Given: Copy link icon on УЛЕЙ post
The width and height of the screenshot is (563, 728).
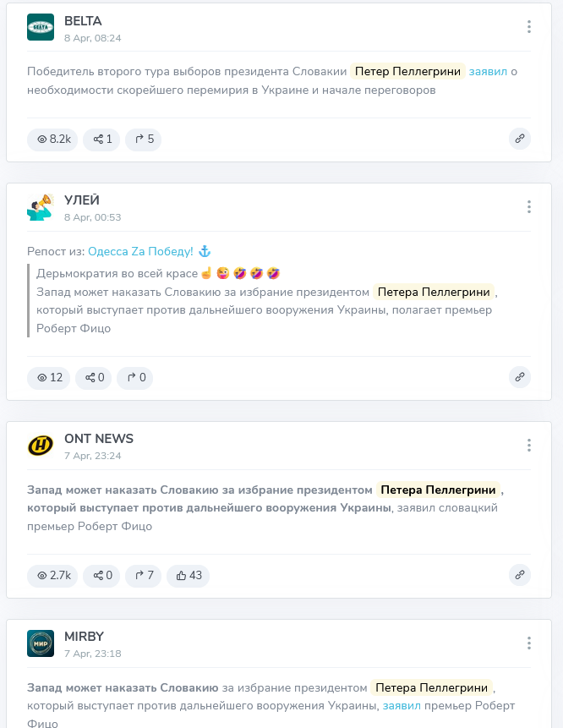Looking at the screenshot, I should click(520, 376).
